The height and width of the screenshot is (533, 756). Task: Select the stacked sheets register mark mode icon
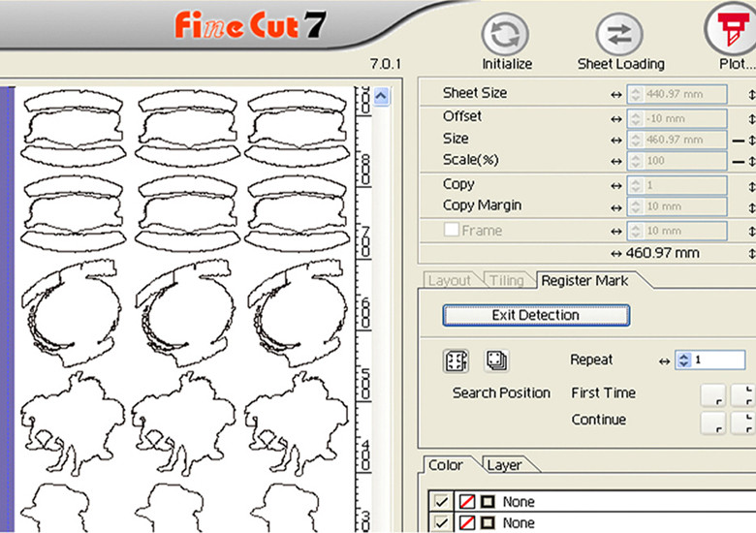pos(495,361)
